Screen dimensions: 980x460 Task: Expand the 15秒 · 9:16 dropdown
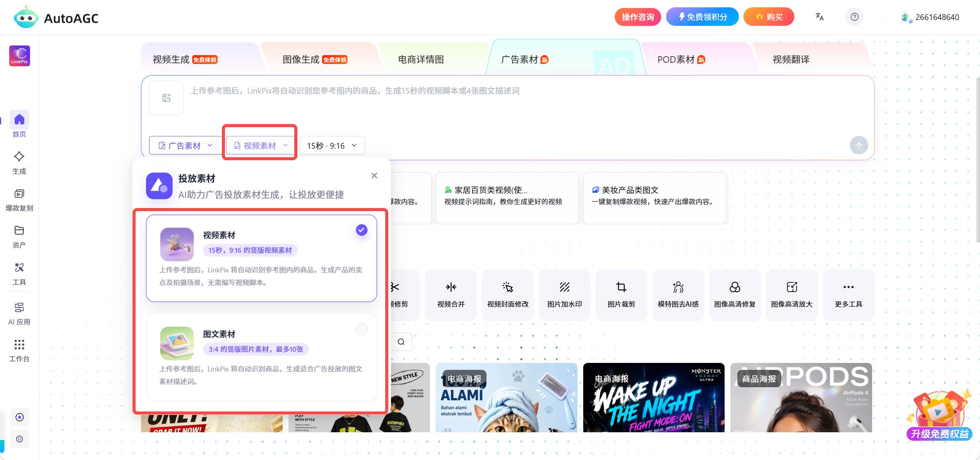point(332,146)
